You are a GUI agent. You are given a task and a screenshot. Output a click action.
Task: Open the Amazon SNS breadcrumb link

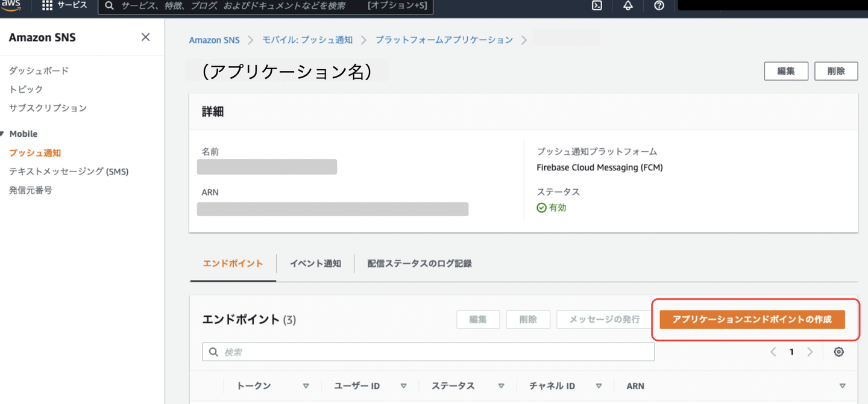click(214, 40)
